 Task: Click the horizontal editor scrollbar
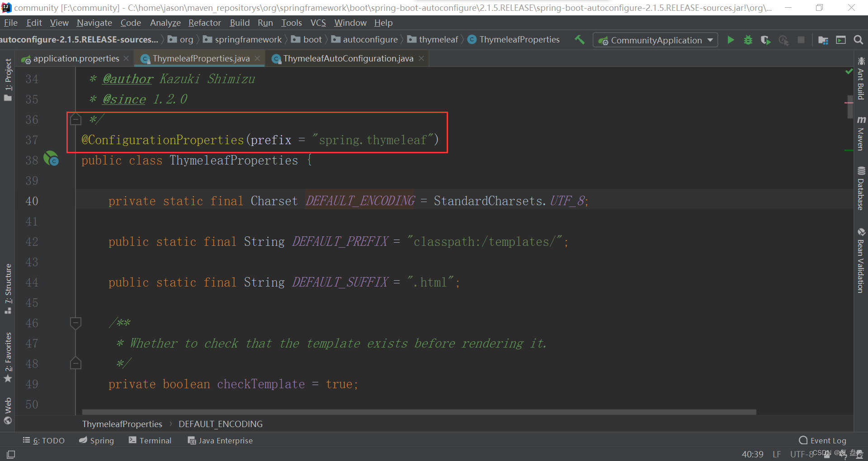point(419,412)
